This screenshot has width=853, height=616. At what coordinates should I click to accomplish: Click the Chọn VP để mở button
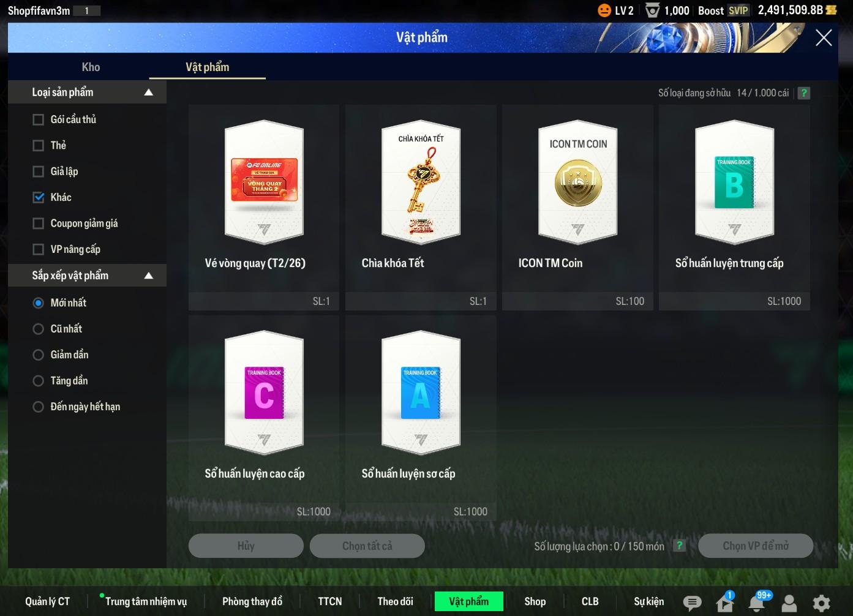pos(755,546)
